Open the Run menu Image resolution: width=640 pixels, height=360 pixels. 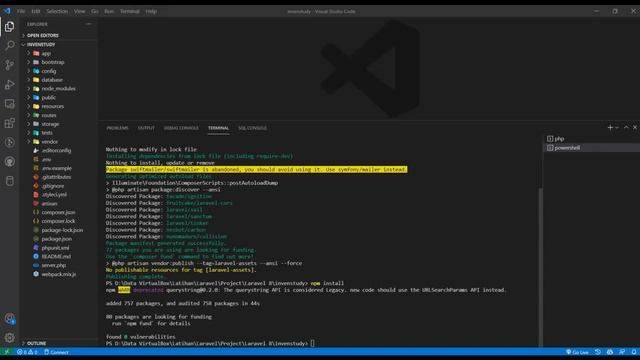pos(109,11)
